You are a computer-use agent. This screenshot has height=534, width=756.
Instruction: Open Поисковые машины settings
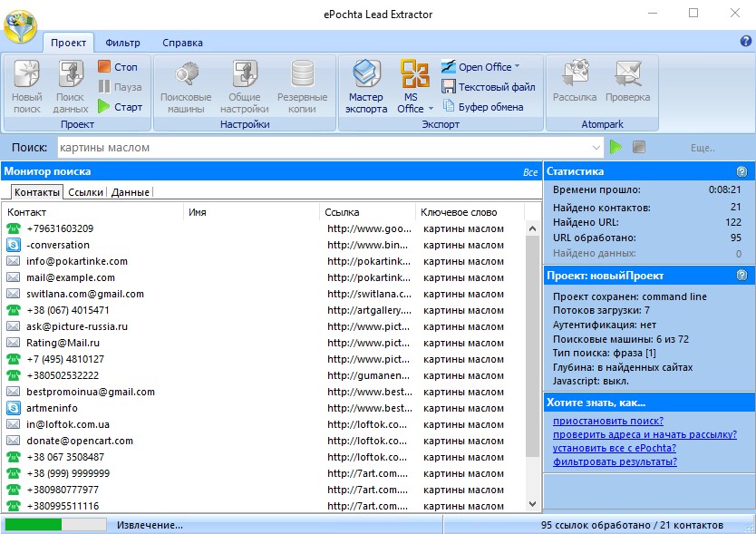(186, 86)
